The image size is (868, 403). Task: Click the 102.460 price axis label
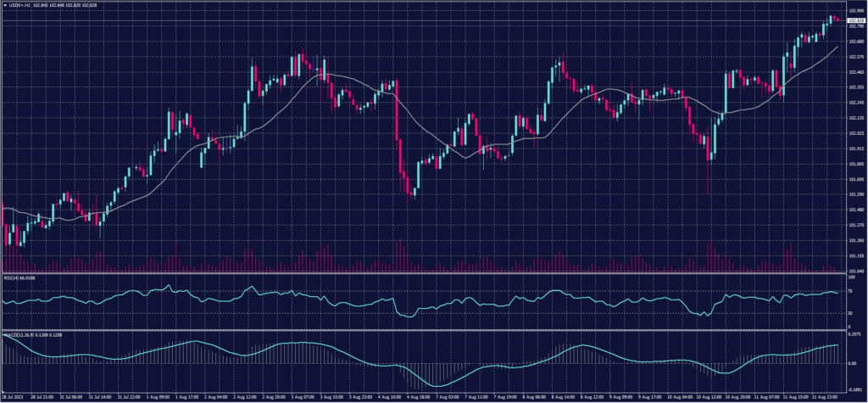854,72
